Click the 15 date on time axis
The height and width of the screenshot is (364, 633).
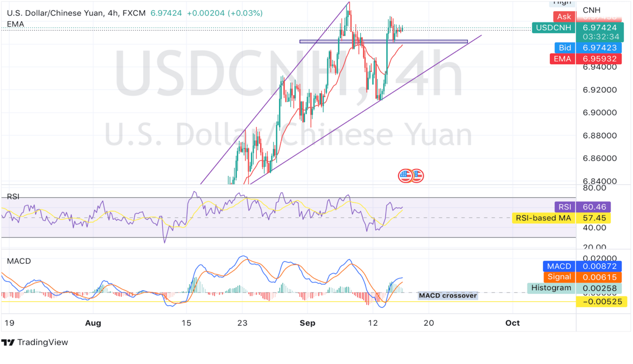pos(186,323)
